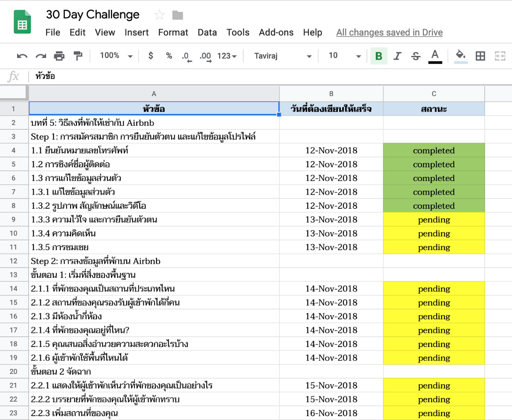Screen dimensions: 512x420
Task: Open the font size 10 dropdown
Action: click(345, 56)
